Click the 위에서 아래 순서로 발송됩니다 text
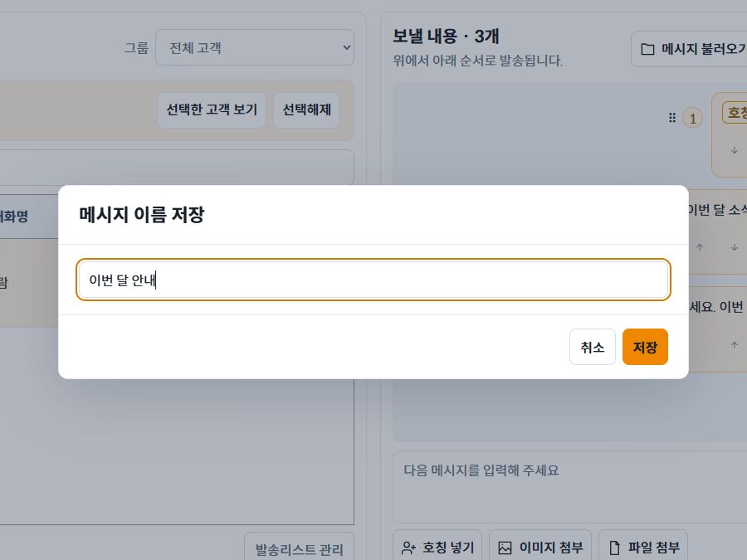This screenshot has height=560, width=747. tap(478, 61)
